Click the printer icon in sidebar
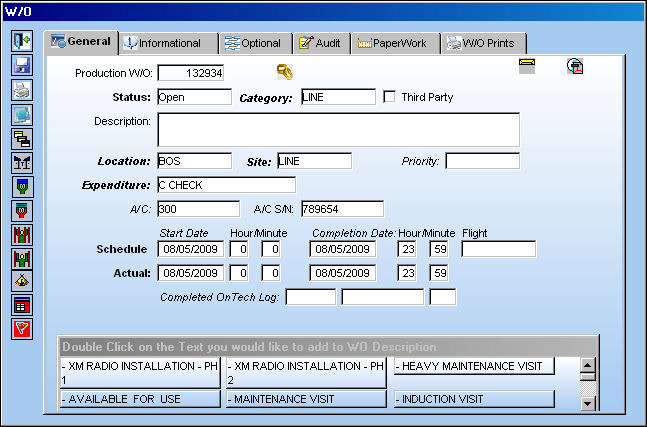647x427 pixels. [x=22, y=90]
